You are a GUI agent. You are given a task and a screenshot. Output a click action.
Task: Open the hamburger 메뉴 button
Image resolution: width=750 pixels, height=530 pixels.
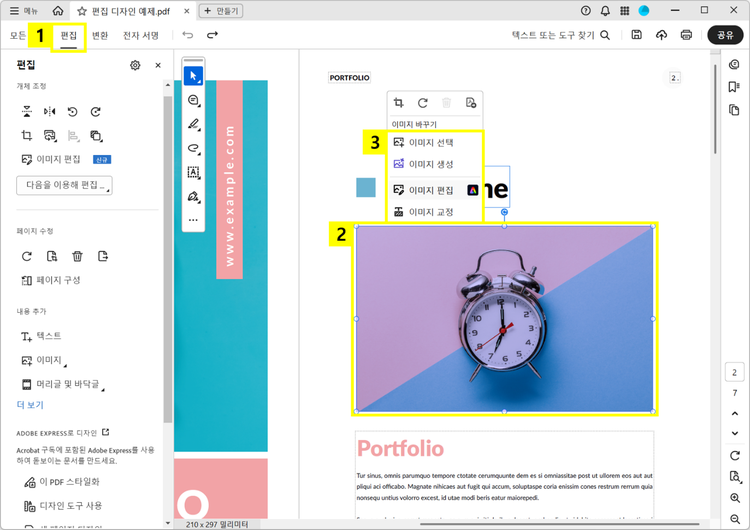click(23, 11)
